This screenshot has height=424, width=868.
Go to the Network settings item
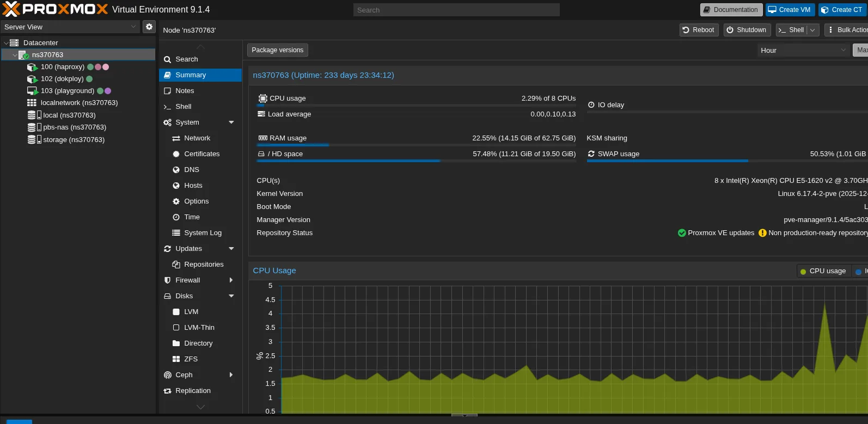point(200,138)
